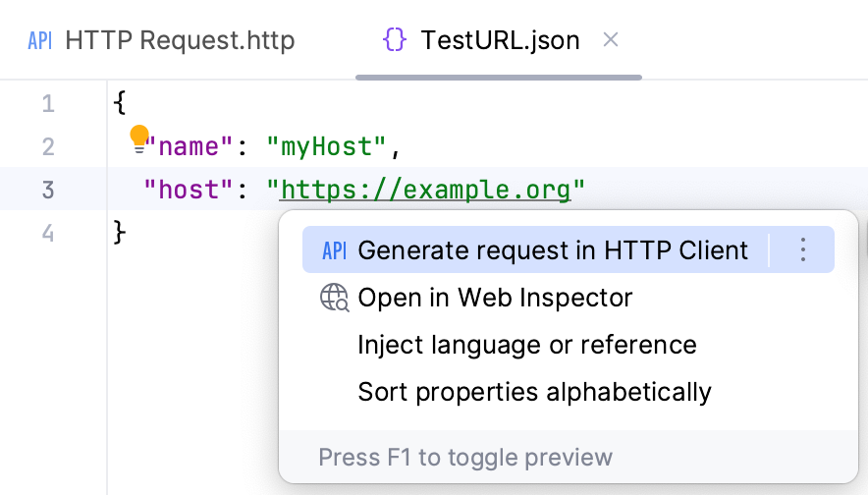The height and width of the screenshot is (495, 868).
Task: Click the globe icon for Web Inspector
Action: 335,298
